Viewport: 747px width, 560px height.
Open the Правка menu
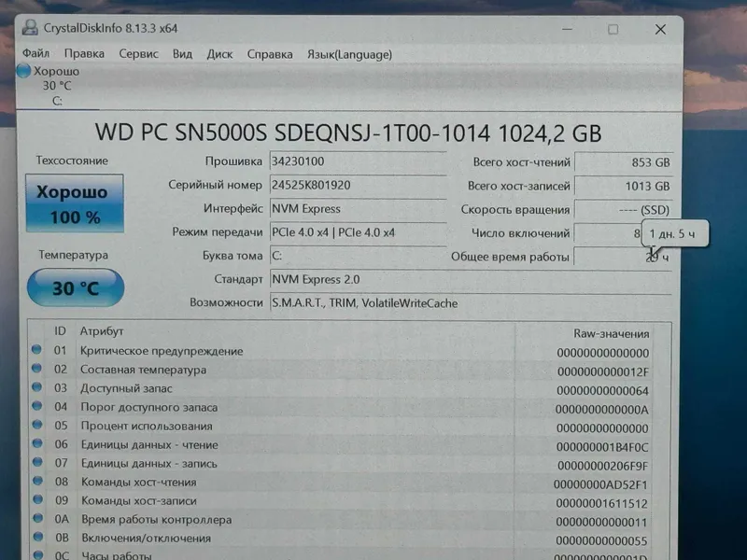[x=84, y=54]
